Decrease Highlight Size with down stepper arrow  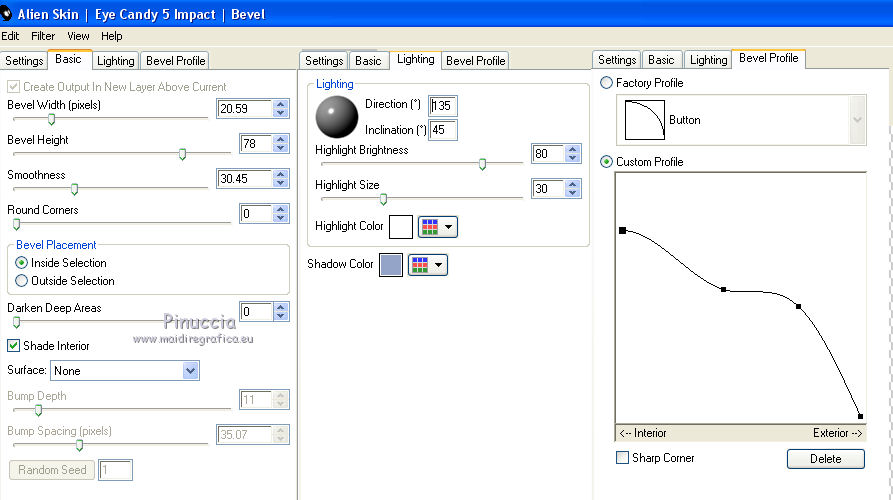tap(572, 192)
